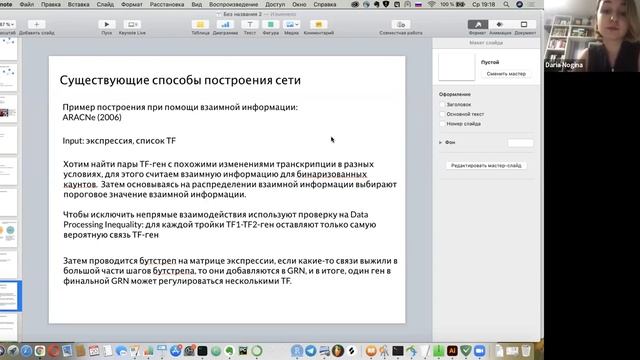Start Keynote Live from the toolbar
Image resolution: width=640 pixels, height=360 pixels.
tap(132, 24)
